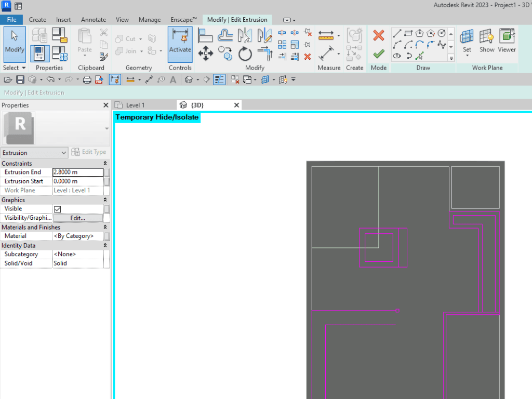Viewport: 532px width, 399px height.
Task: Open the work plane Viewer
Action: tap(507, 41)
